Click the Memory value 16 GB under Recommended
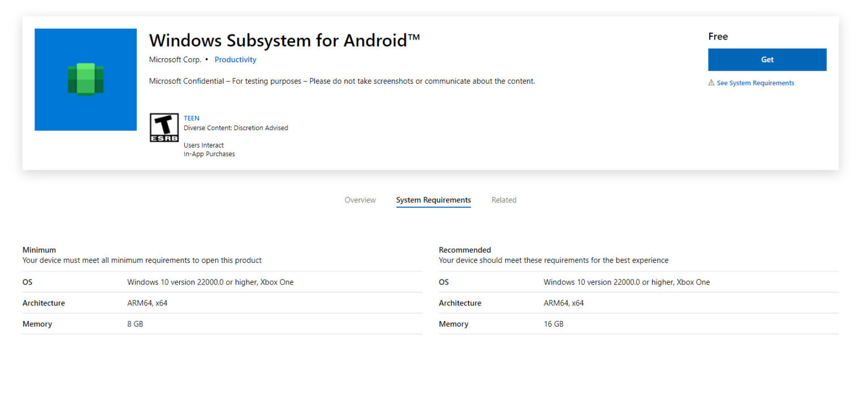The width and height of the screenshot is (868, 393). coord(553,323)
